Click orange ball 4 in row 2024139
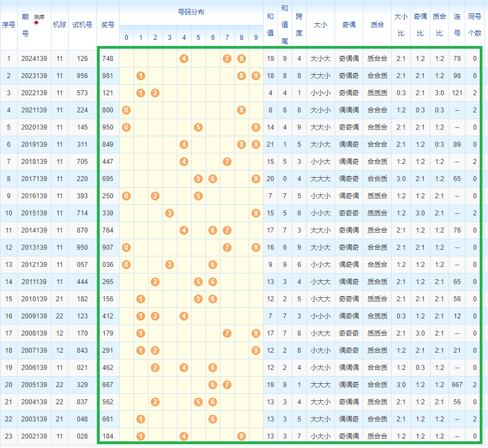 click(x=184, y=59)
